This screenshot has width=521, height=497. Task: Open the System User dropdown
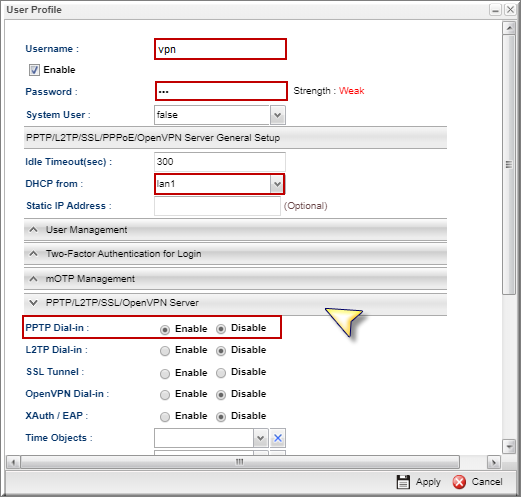[278, 115]
